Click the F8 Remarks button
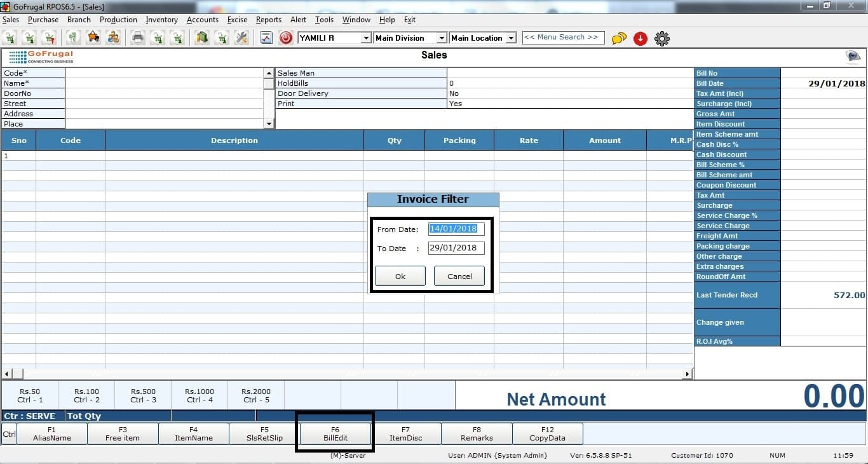This screenshot has width=868, height=464. pos(477,433)
